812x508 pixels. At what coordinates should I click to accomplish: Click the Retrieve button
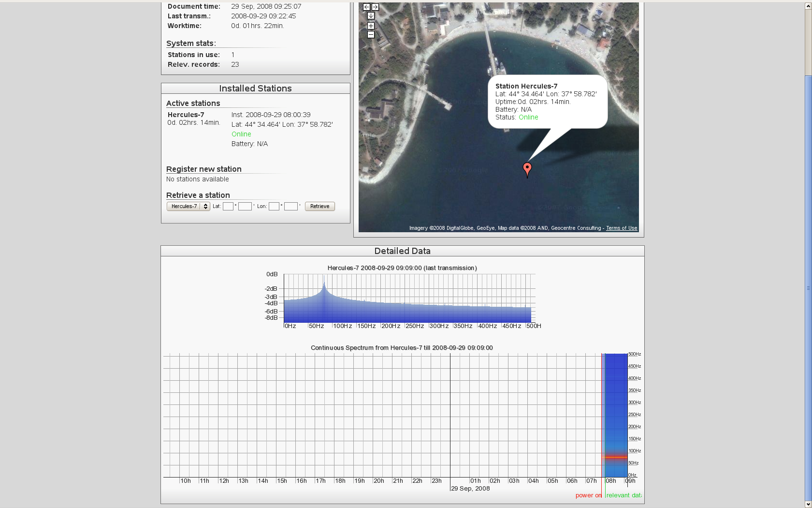pyautogui.click(x=319, y=207)
